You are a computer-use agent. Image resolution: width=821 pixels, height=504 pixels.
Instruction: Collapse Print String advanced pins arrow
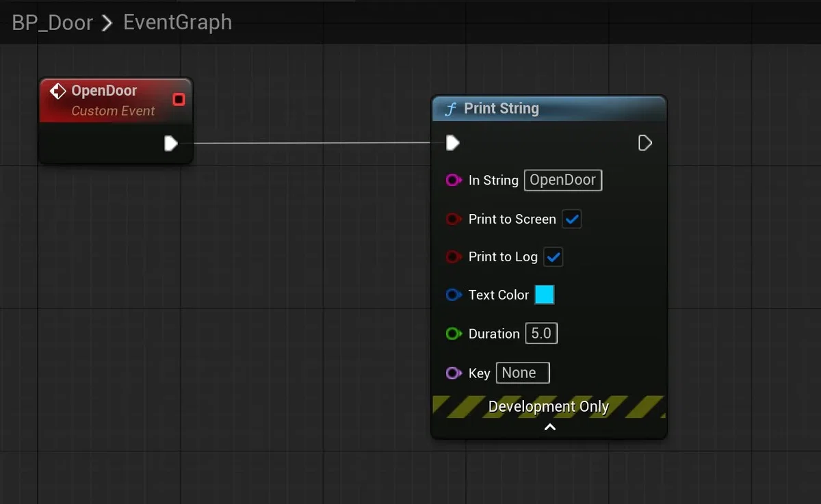pos(549,427)
